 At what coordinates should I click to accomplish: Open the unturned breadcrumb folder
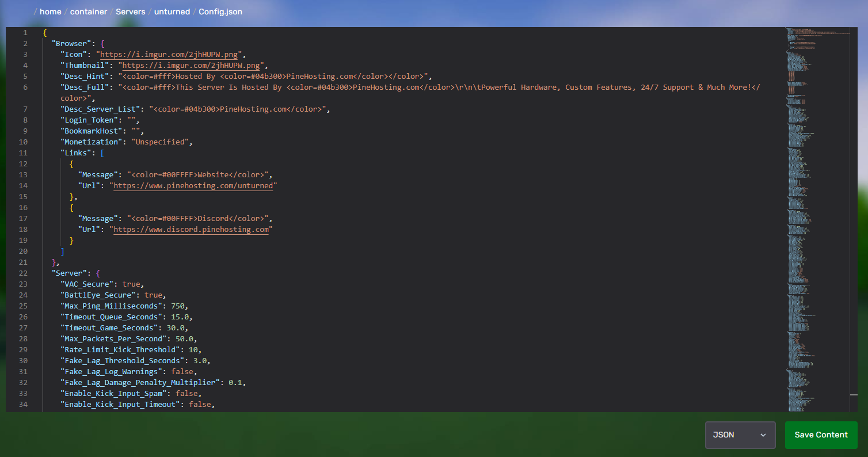click(172, 12)
